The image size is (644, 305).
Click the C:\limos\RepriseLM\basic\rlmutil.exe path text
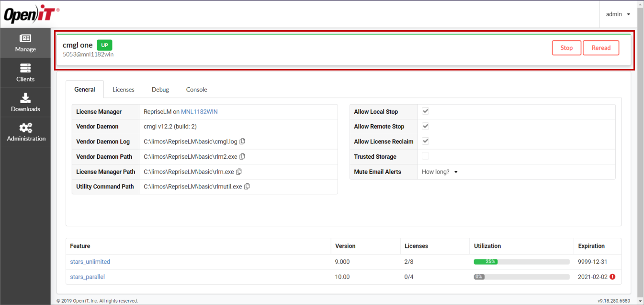193,187
